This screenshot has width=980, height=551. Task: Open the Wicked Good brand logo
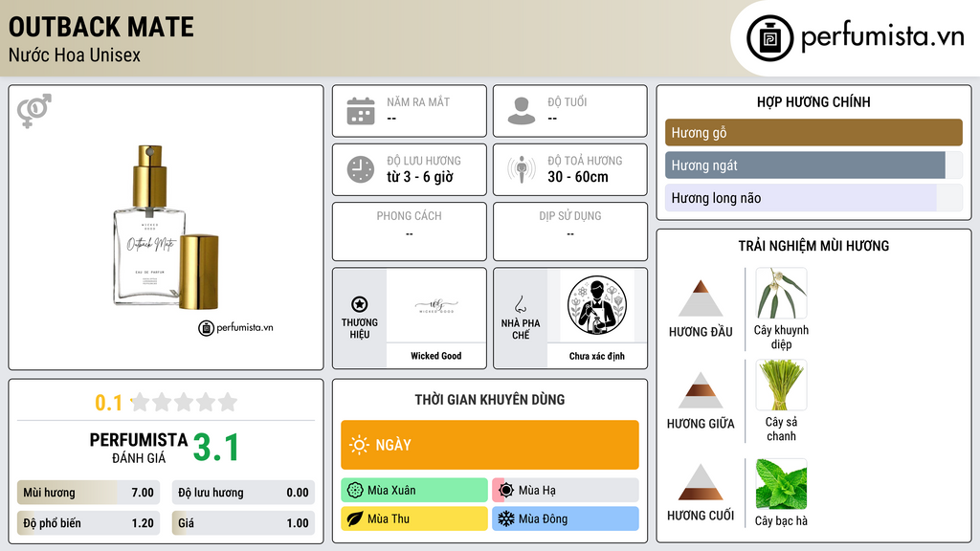(x=436, y=305)
